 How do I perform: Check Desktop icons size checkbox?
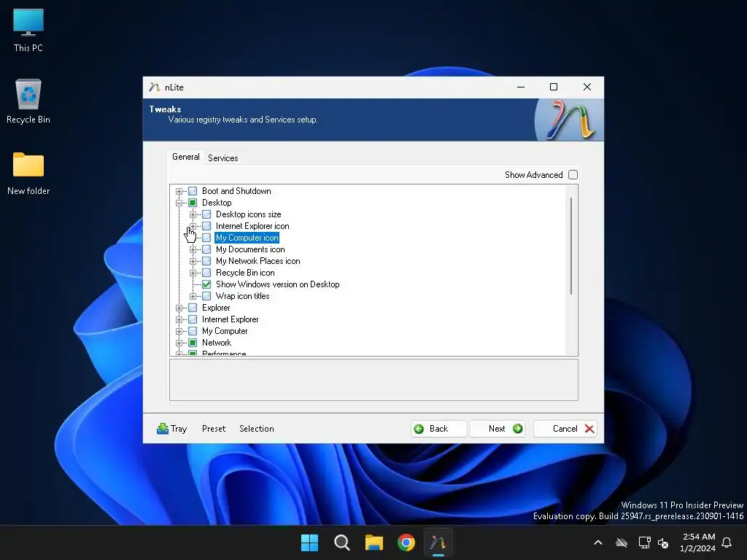206,214
